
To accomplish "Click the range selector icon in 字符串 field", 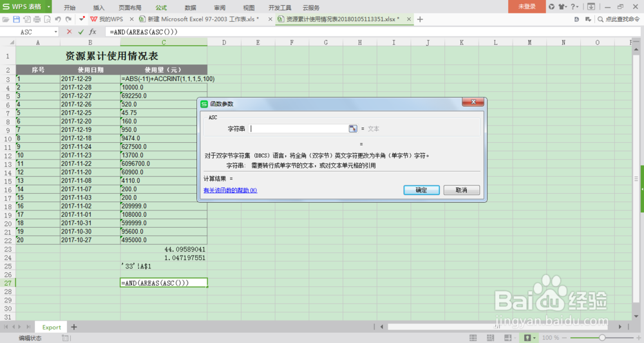I will click(352, 129).
